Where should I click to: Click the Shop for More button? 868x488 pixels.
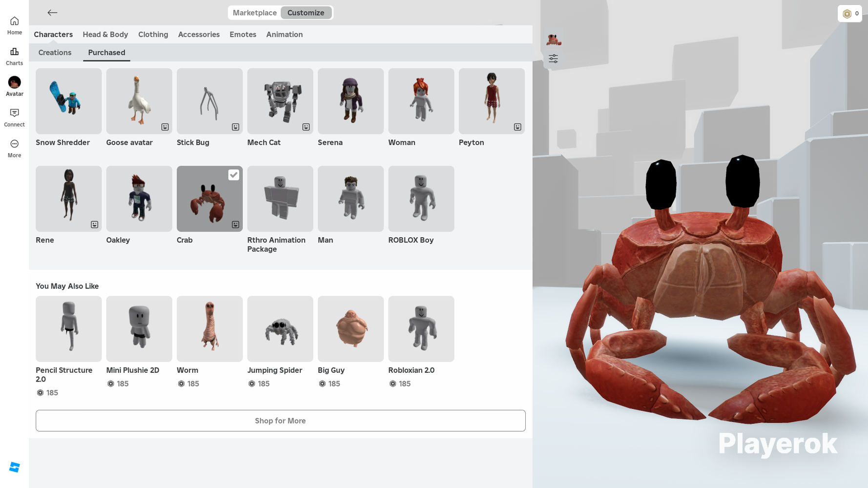280,421
